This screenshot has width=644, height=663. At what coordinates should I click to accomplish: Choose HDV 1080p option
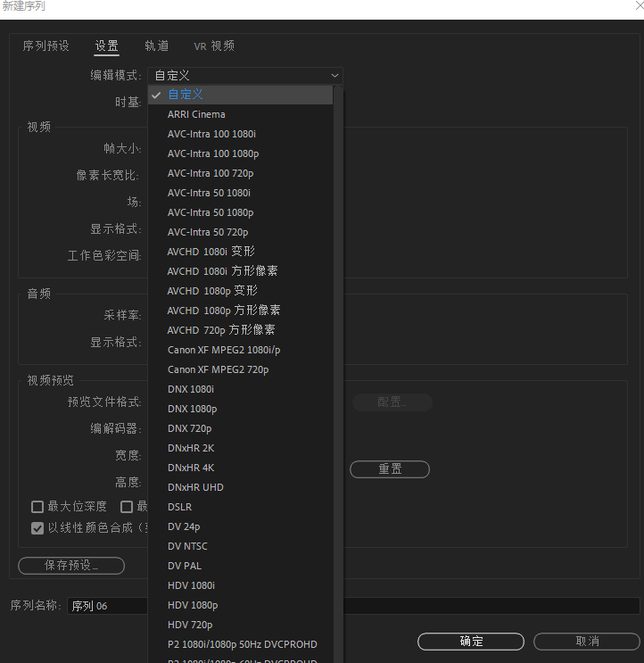pyautogui.click(x=192, y=605)
